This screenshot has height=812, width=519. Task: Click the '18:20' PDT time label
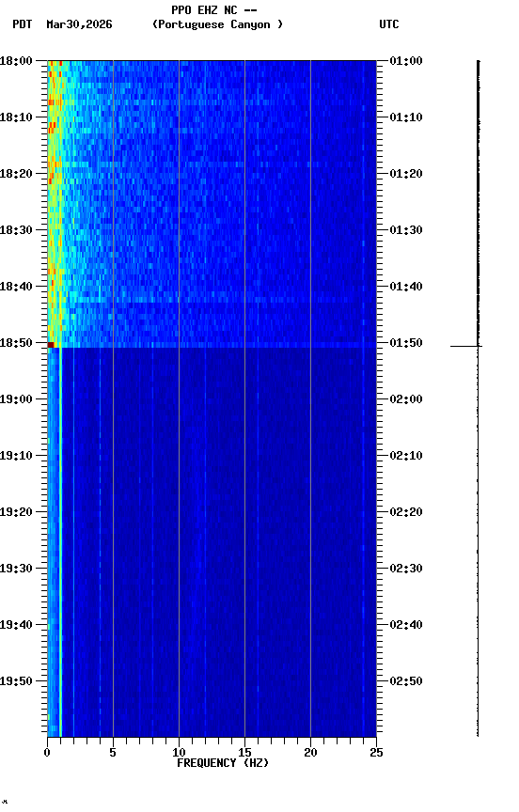tap(16, 174)
